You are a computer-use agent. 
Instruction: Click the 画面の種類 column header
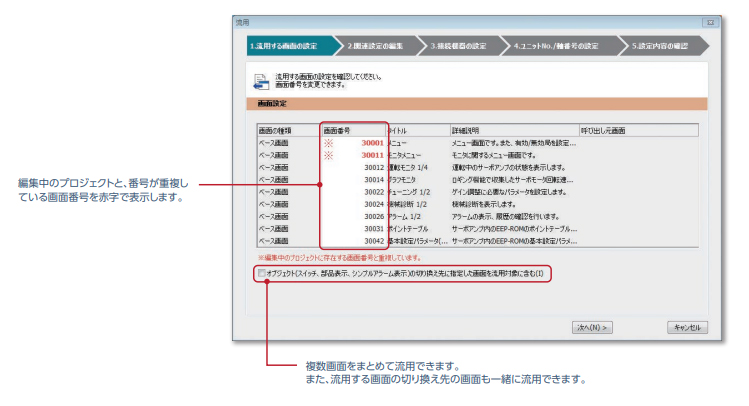point(288,130)
